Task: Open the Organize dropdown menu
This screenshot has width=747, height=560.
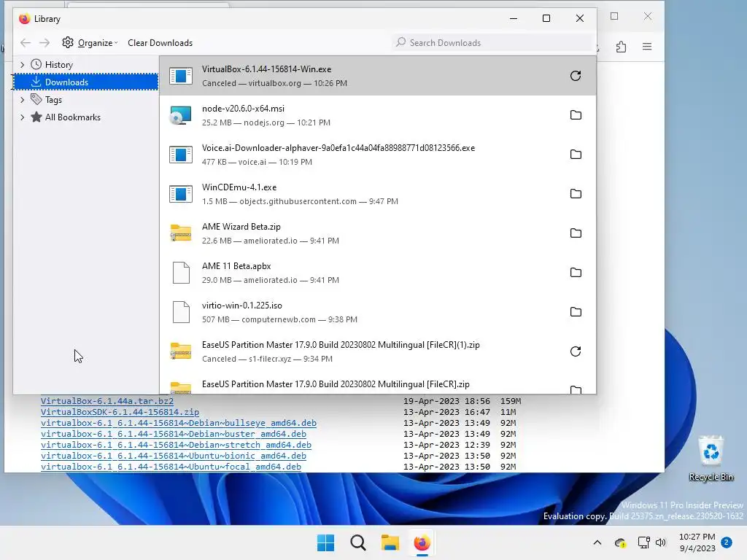Action: coord(90,43)
